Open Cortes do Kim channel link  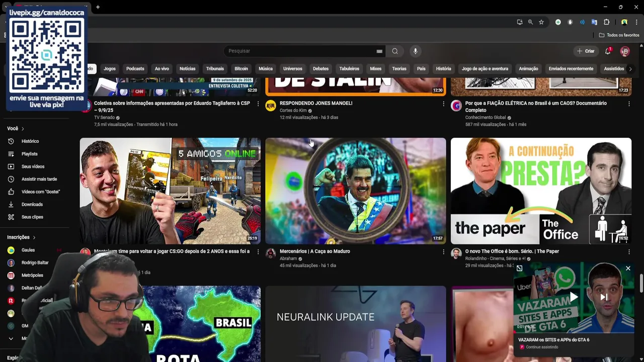(293, 111)
